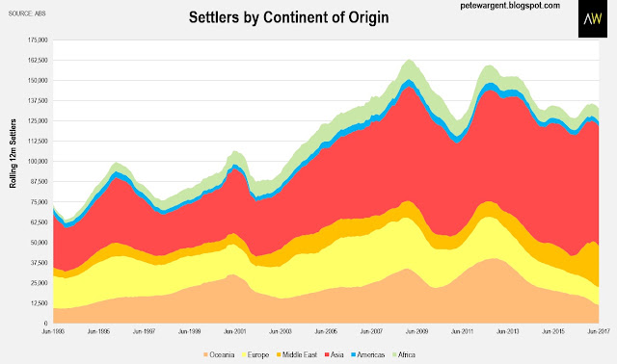
Task: Click the Jun-2017 x-axis label
Action: tap(599, 331)
